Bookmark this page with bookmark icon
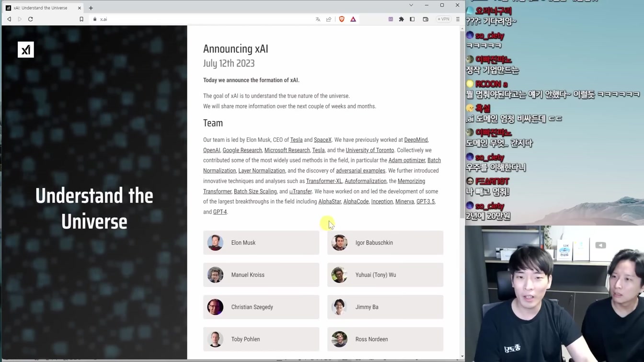Image resolution: width=644 pixels, height=362 pixels. click(81, 19)
